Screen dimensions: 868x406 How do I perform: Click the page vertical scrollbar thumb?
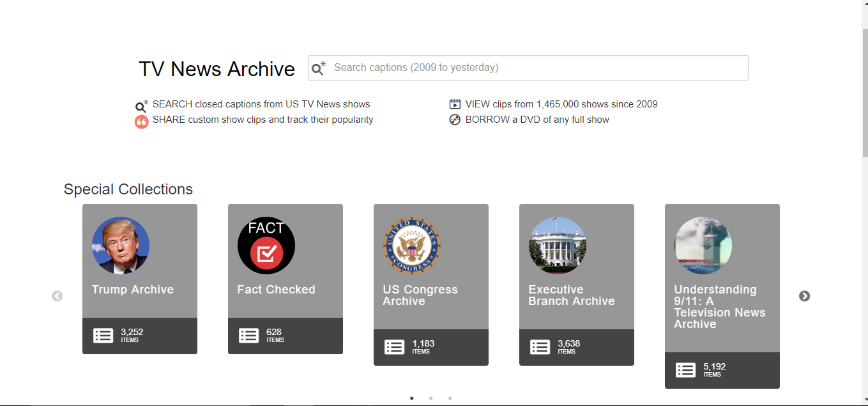[865, 93]
